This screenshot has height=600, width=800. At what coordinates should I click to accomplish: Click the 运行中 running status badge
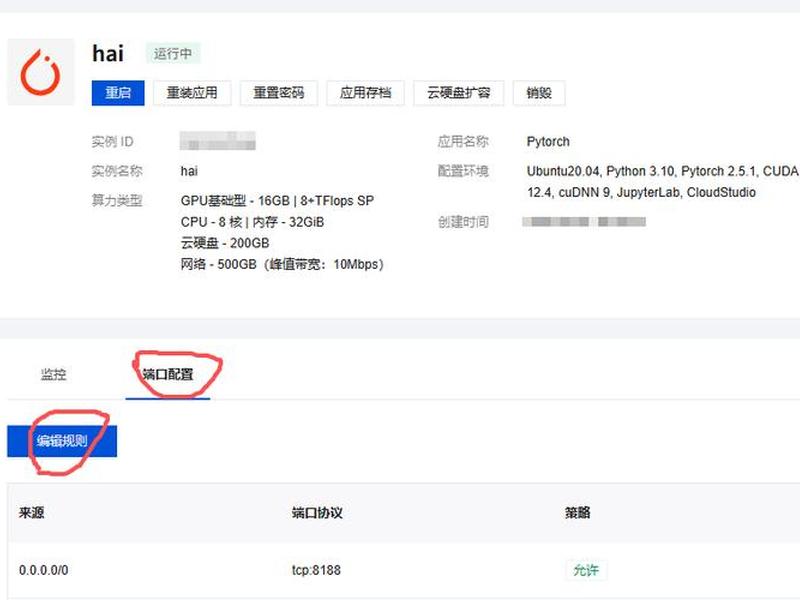tap(173, 54)
